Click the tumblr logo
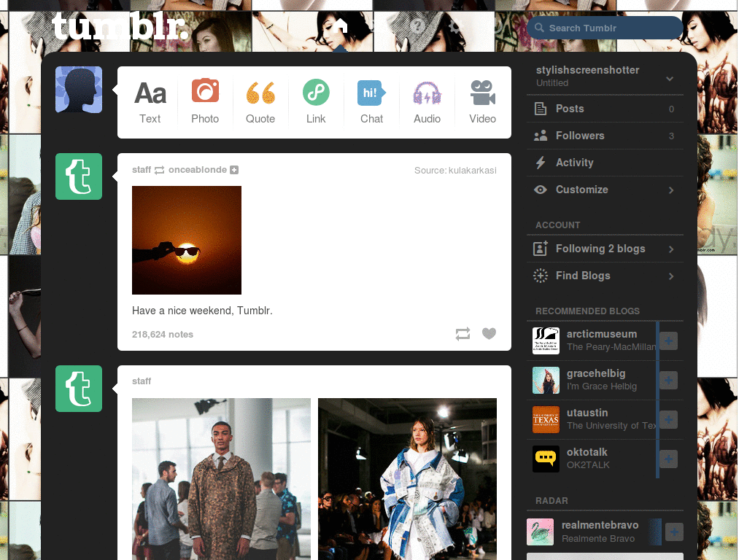This screenshot has height=560, width=747. click(120, 27)
